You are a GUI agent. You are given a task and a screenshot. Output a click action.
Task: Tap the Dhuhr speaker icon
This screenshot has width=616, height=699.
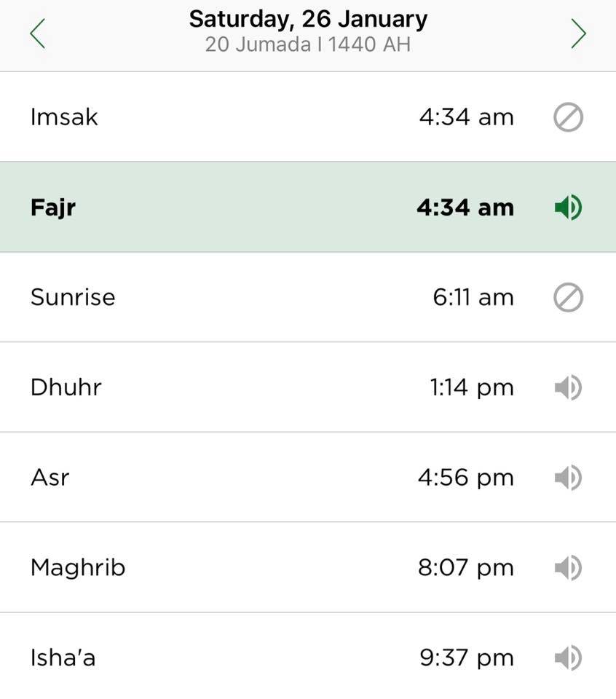pyautogui.click(x=568, y=387)
